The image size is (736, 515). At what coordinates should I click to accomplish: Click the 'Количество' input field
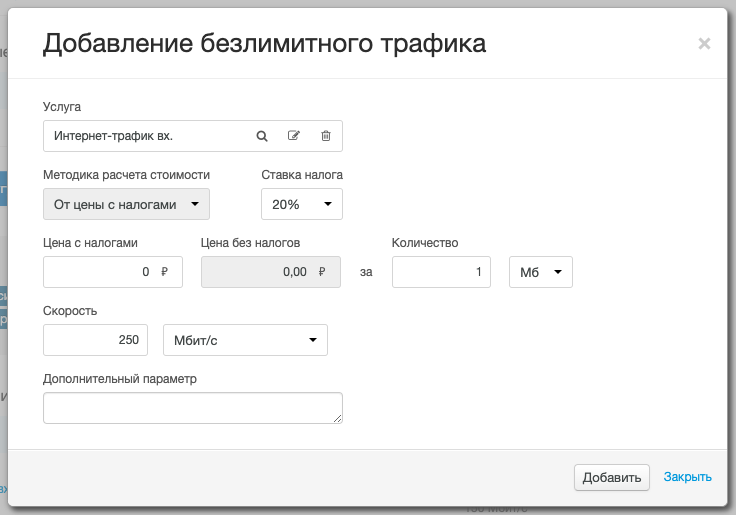click(441, 272)
